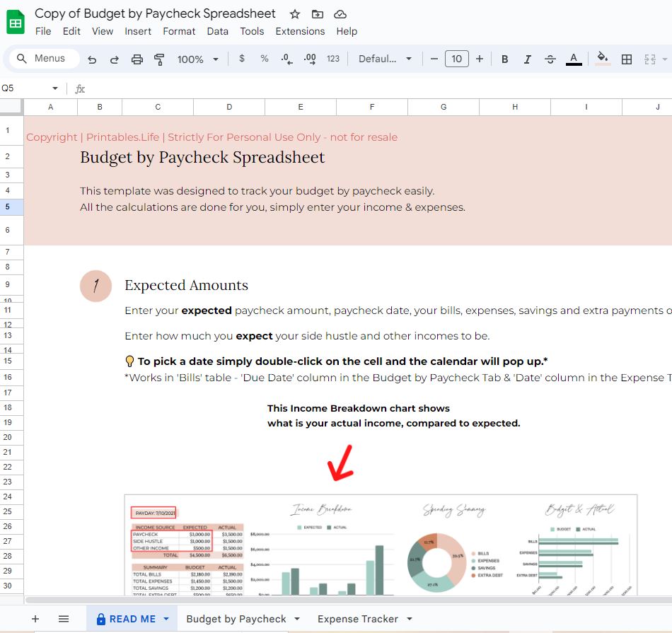Click the move-to-folder icon
672x633 pixels.
(x=318, y=14)
